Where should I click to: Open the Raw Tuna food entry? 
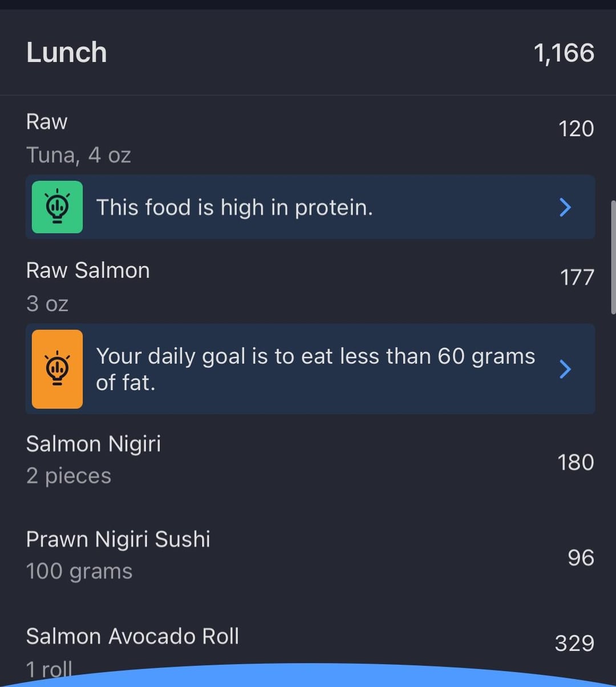point(79,138)
